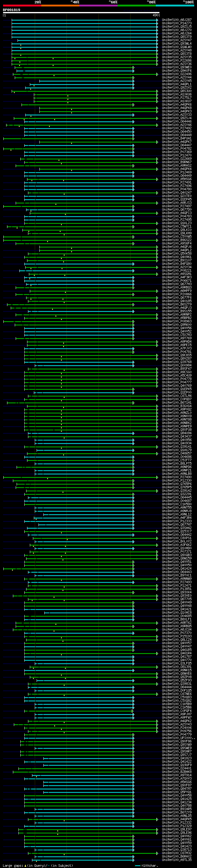Image resolution: width=197 pixels, height=868 pixels.
Task: Select the UniRef100_P27490 label
Action: pyautogui.click(x=177, y=477)
